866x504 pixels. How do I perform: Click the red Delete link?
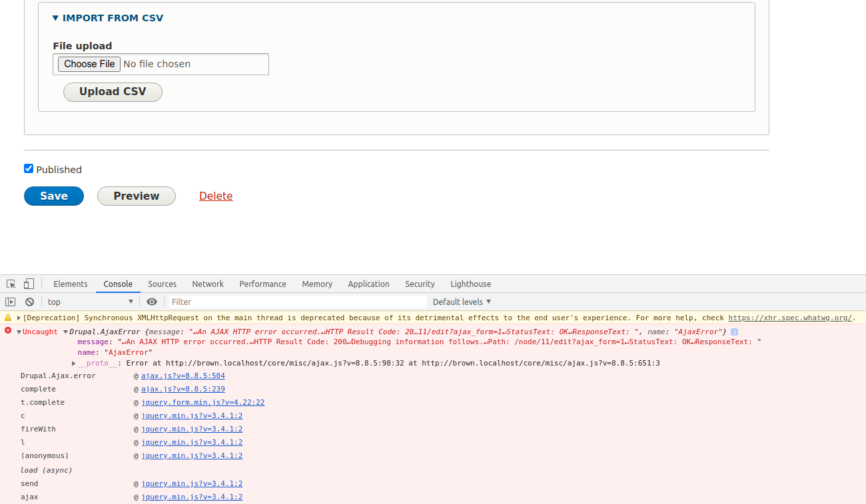coord(216,196)
